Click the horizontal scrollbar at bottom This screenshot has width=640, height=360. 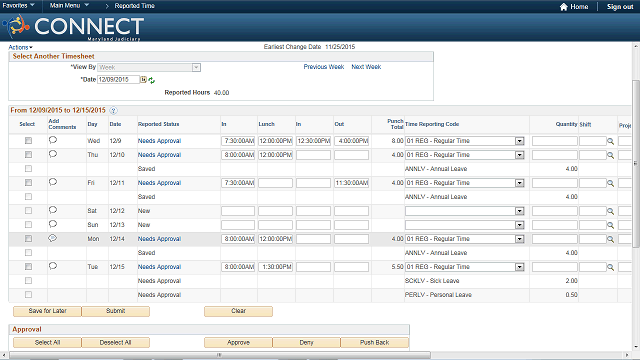pyautogui.click(x=220, y=355)
